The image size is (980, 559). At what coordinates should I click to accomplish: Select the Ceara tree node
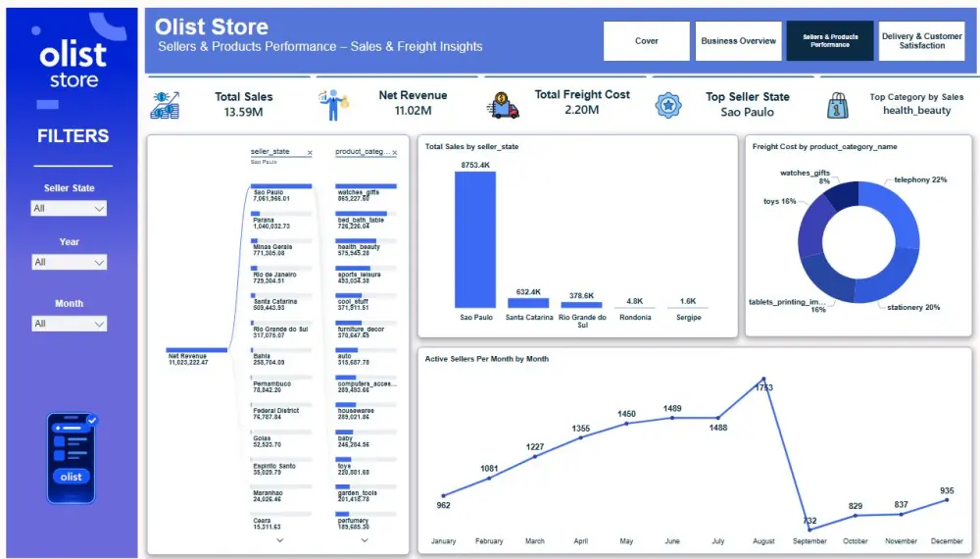pos(281,521)
